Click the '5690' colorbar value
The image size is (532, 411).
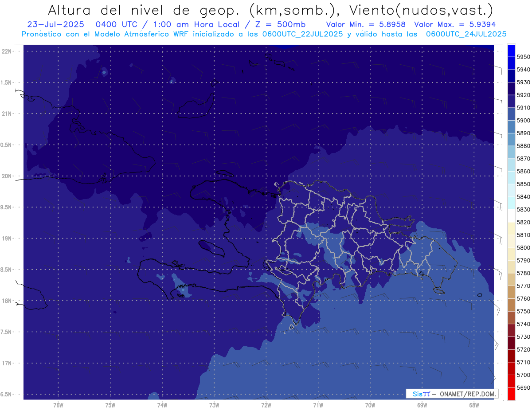point(523,388)
